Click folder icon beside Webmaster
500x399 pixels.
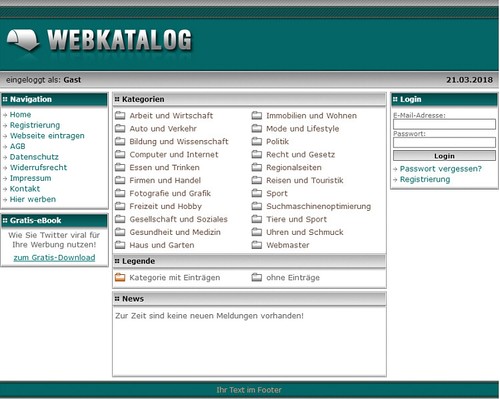coord(257,245)
